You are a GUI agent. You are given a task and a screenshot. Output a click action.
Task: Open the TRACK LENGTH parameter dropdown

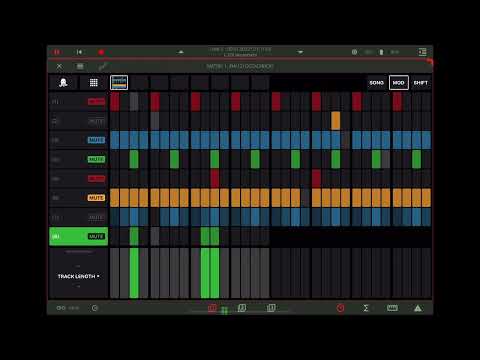click(78, 276)
